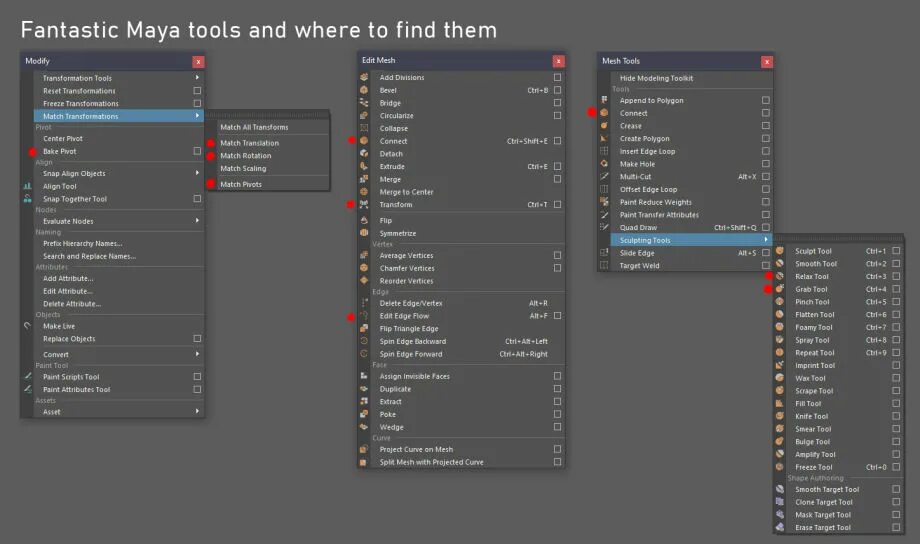Screen dimensions: 920x544
Task: Click the Smooth Target Tool icon
Action: pyautogui.click(x=780, y=489)
